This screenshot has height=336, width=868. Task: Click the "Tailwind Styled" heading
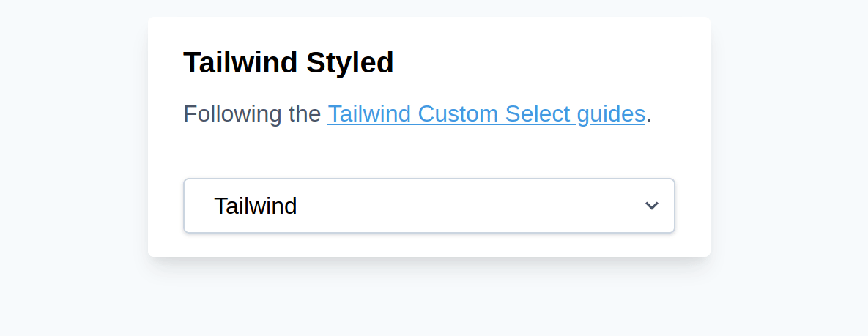(x=288, y=63)
